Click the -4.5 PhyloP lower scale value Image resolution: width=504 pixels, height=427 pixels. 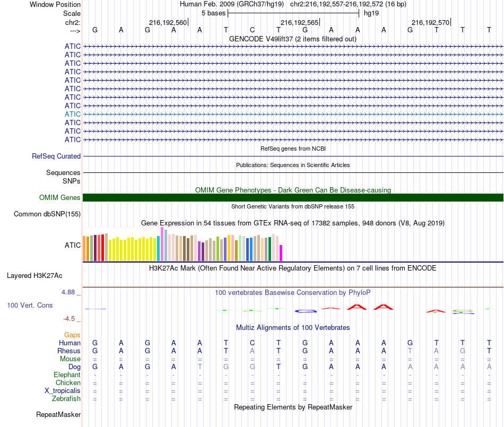pyautogui.click(x=69, y=319)
